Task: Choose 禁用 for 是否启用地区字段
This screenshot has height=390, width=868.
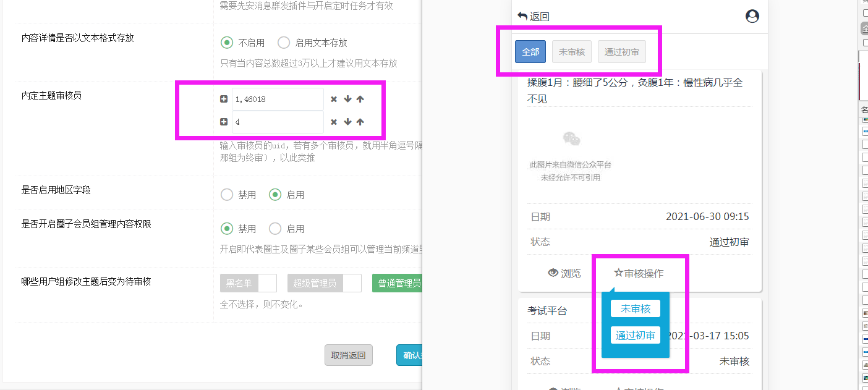Action: (227, 195)
